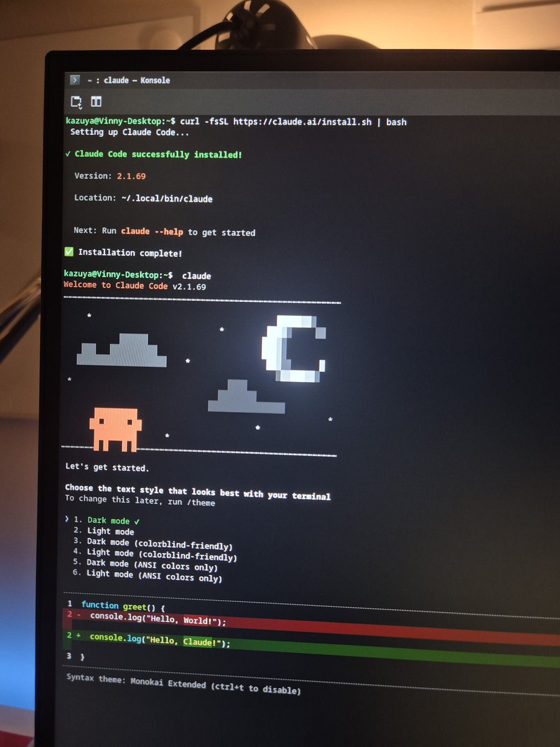This screenshot has width=560, height=747.
Task: Click the orange pixel-art Claude mascot
Action: tap(115, 430)
